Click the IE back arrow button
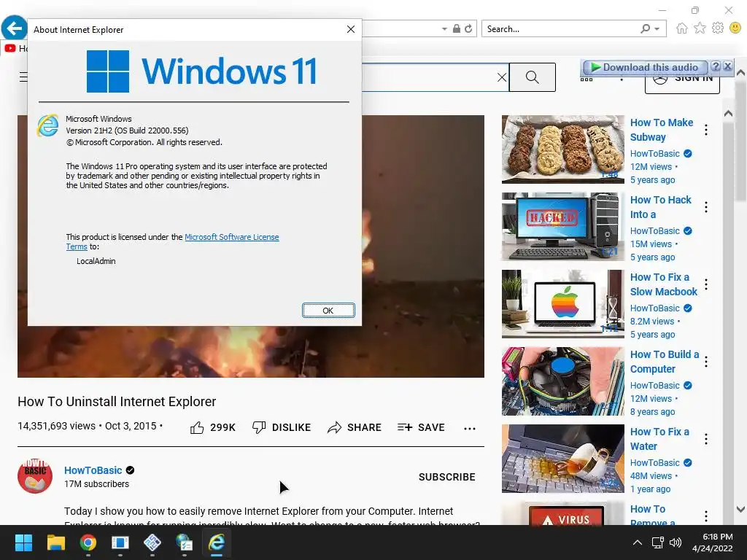Image resolution: width=747 pixels, height=560 pixels. coord(14,28)
